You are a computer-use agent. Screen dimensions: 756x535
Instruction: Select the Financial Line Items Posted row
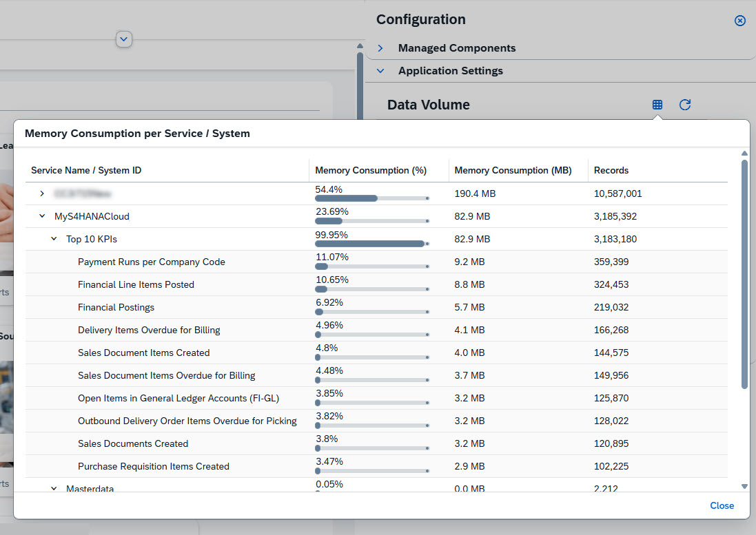point(136,284)
